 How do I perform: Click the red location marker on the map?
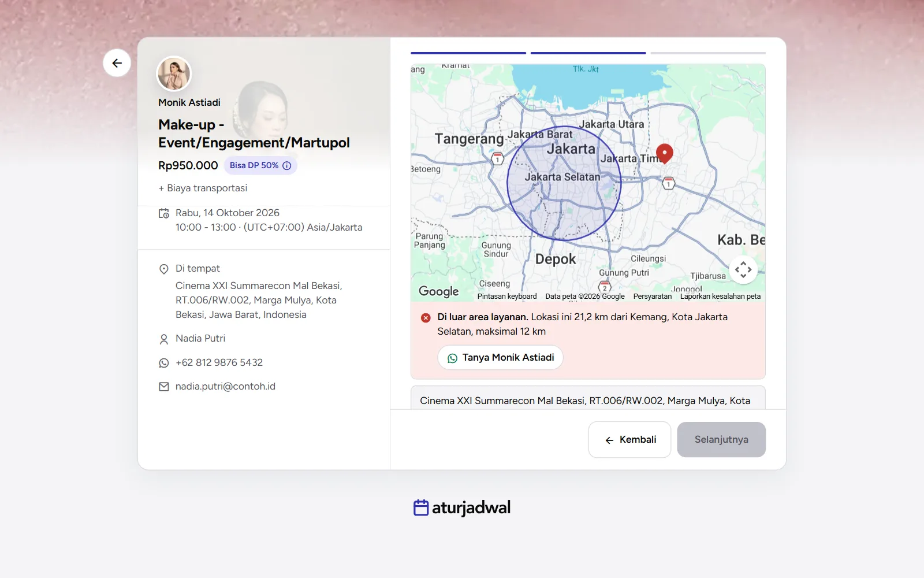point(665,153)
